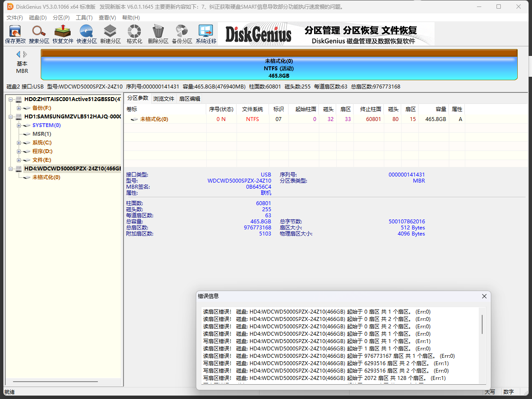The image size is (532, 399).
Task: Click error line starting at 976773167 扇区
Action: [x=329, y=356]
